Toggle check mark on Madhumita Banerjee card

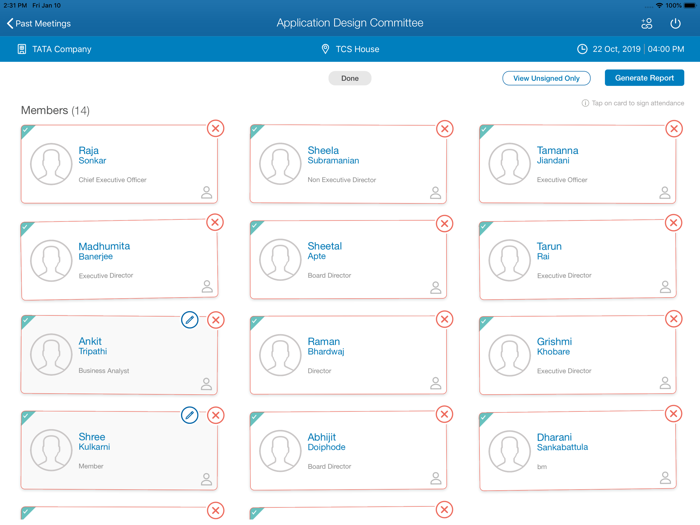[x=26, y=228]
